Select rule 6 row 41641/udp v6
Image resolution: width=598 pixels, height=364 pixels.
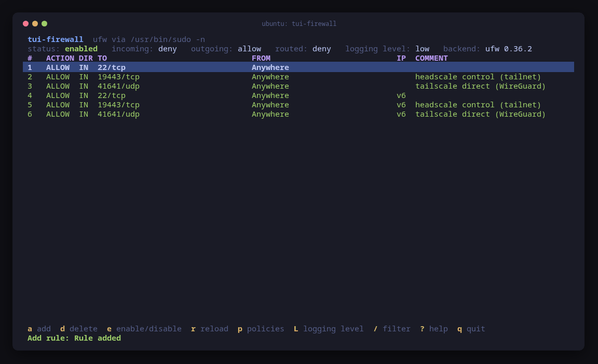tap(298, 114)
